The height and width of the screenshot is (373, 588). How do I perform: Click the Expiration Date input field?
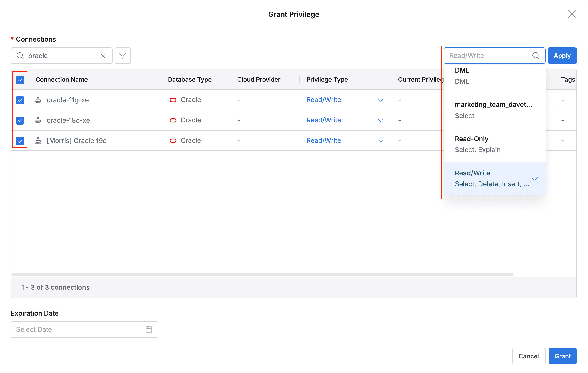click(73, 329)
